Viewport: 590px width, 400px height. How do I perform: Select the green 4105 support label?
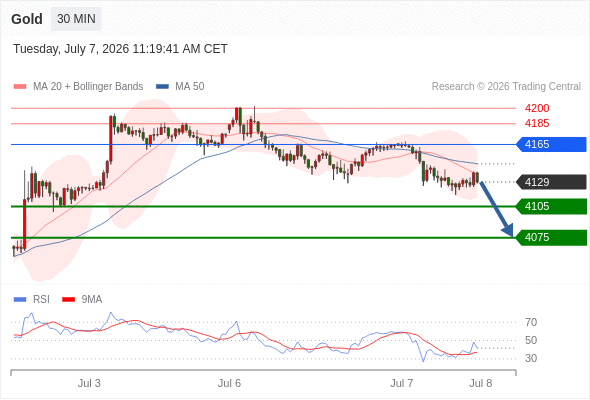point(551,207)
